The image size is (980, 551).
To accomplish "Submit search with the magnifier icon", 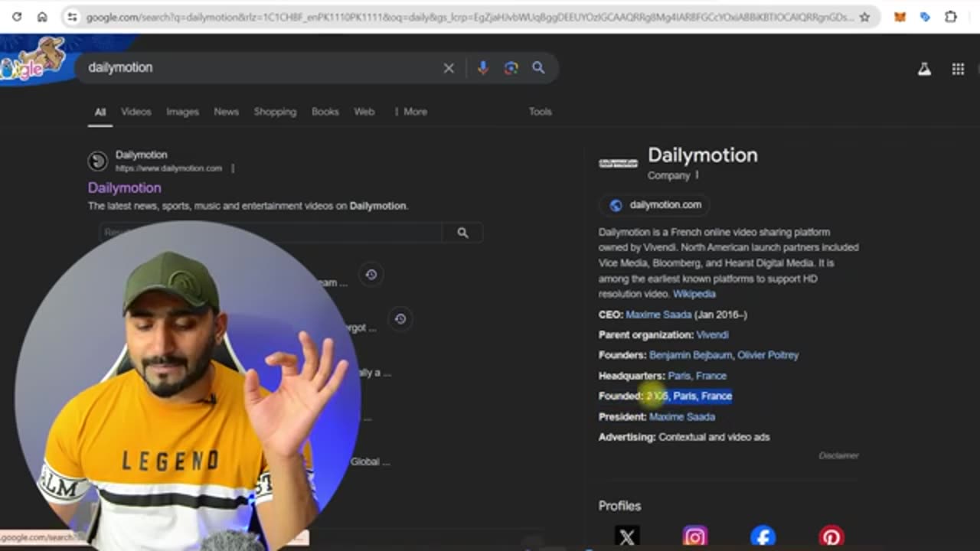I will point(539,68).
